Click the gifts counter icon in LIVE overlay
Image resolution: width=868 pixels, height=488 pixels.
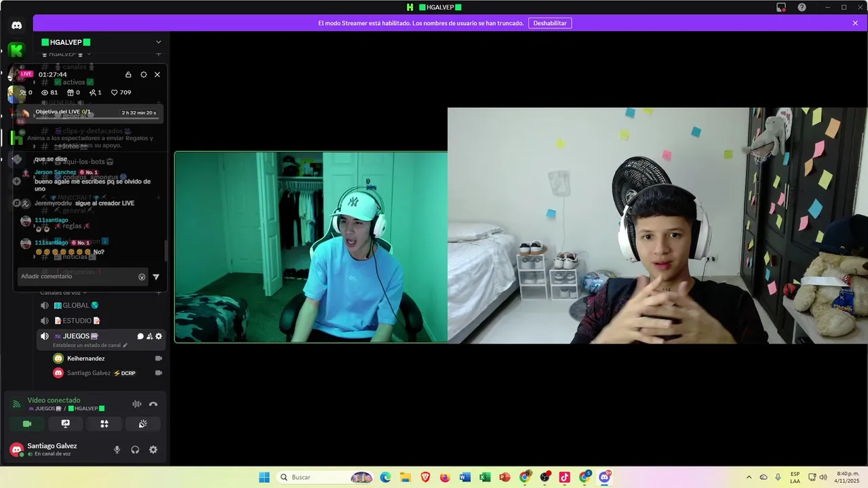71,93
